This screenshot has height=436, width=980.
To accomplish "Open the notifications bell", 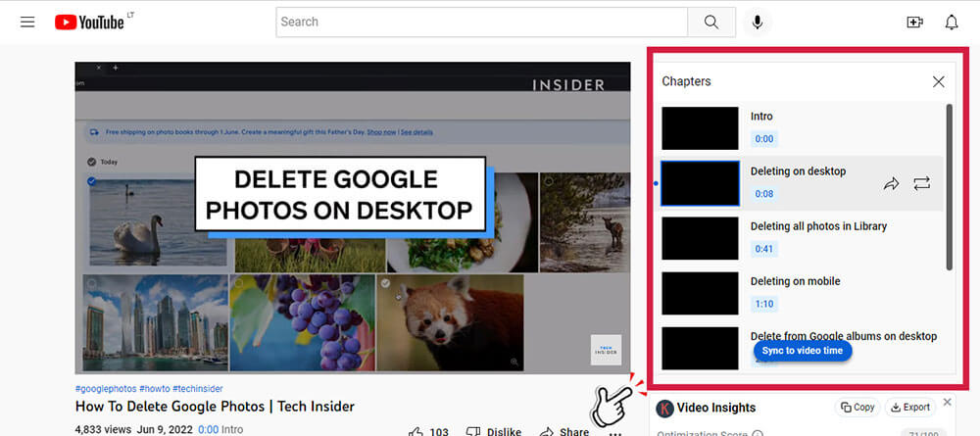I will pos(952,23).
